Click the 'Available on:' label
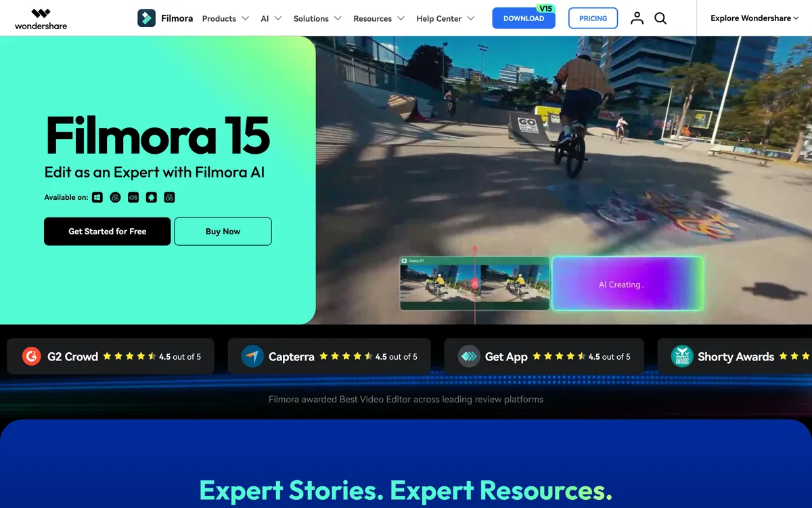812x508 pixels. pyautogui.click(x=66, y=197)
